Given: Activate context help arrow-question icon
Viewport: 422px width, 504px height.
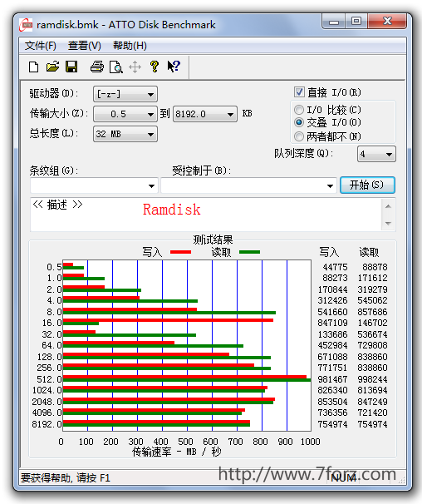Looking at the screenshot, I should 174,67.
